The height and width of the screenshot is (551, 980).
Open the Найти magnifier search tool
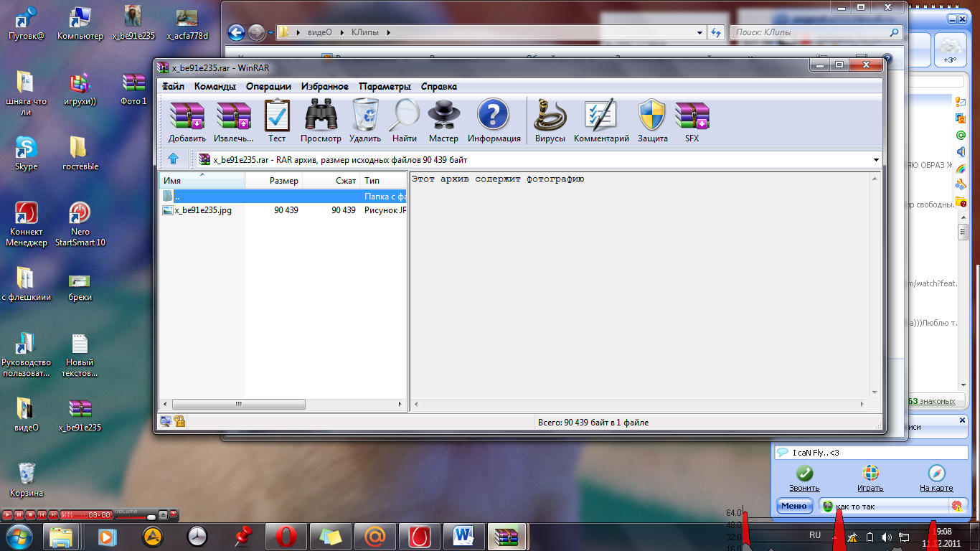tap(405, 121)
